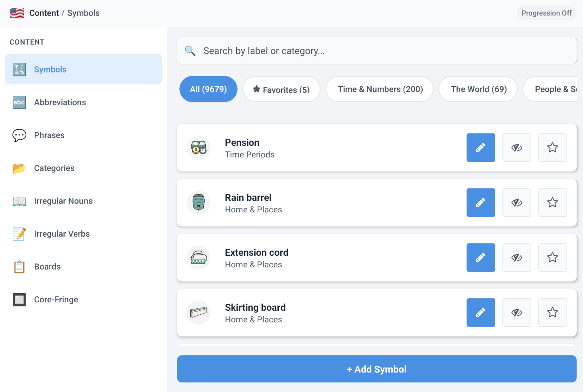583x392 pixels.
Task: Star the Pension symbol as favorite
Action: point(552,147)
